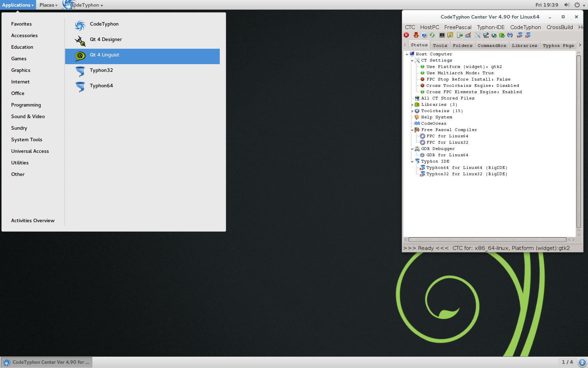Open the terminal console toolbar icon
This screenshot has height=368, width=588.
(x=442, y=35)
